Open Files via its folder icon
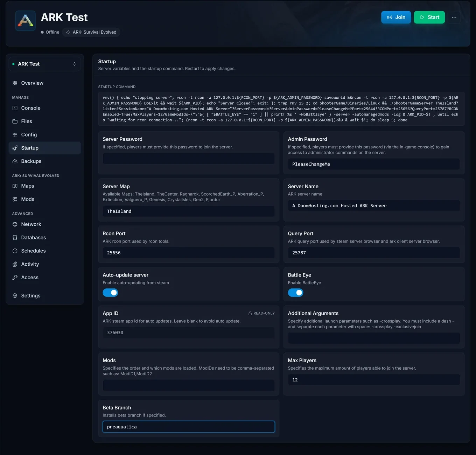This screenshot has width=476, height=455. 15,121
